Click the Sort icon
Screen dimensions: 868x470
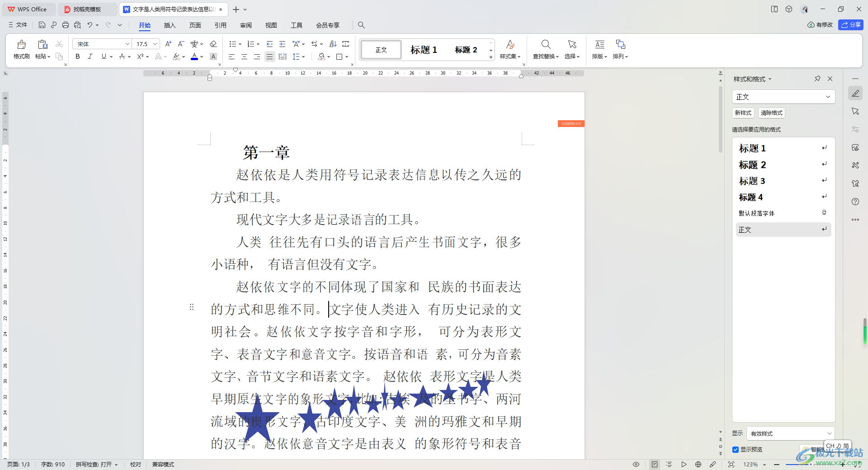click(333, 44)
